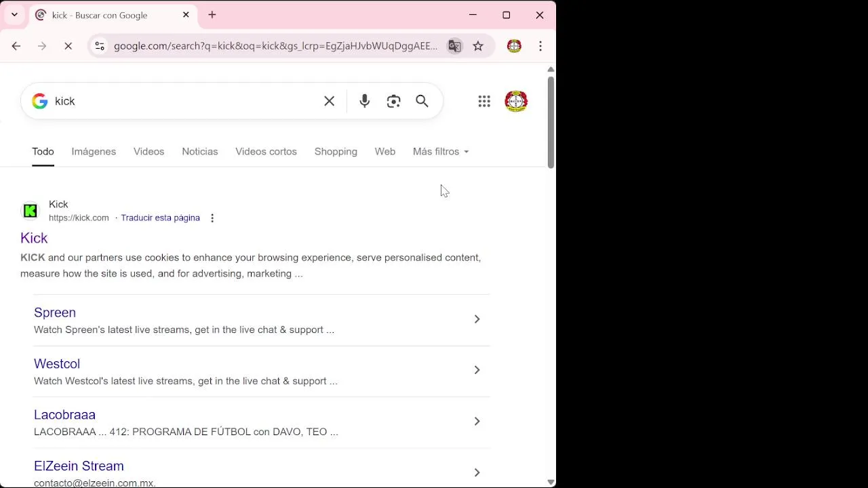Click the https://kick.com URL text
868x488 pixels.
tap(79, 218)
